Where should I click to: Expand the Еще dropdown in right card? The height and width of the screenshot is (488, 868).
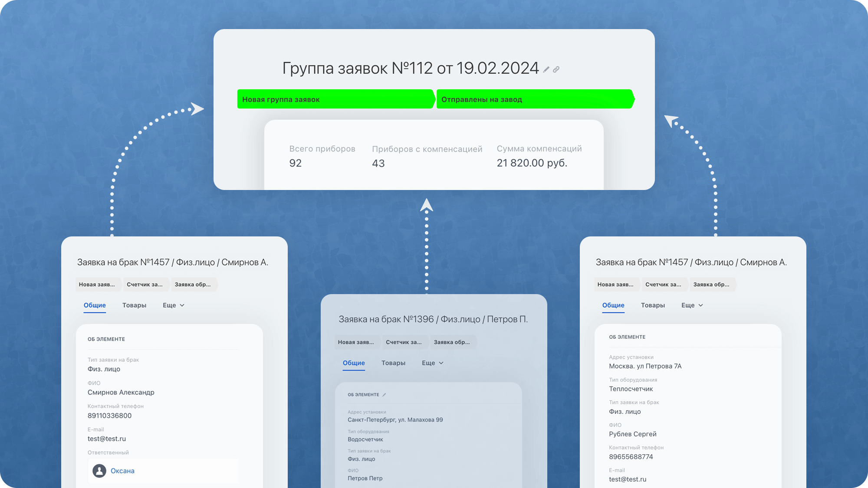pos(692,305)
